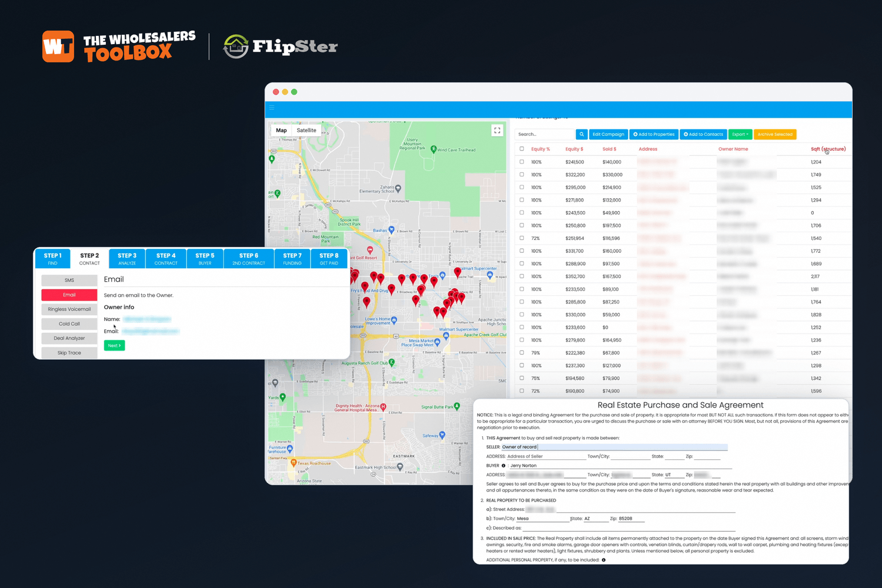Click the info icon beside BUYER
The width and height of the screenshot is (882, 588).
503,466
